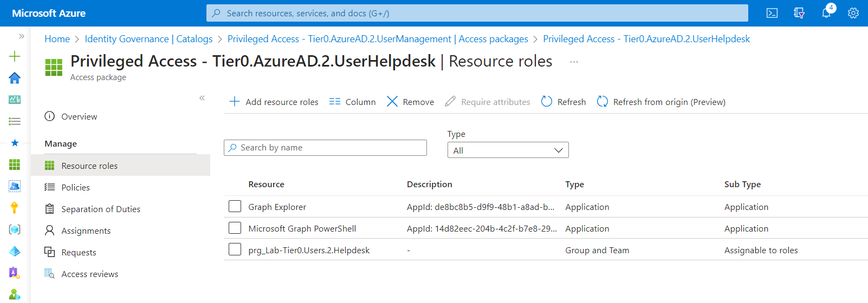Focus the Search by name field

pyautogui.click(x=325, y=148)
